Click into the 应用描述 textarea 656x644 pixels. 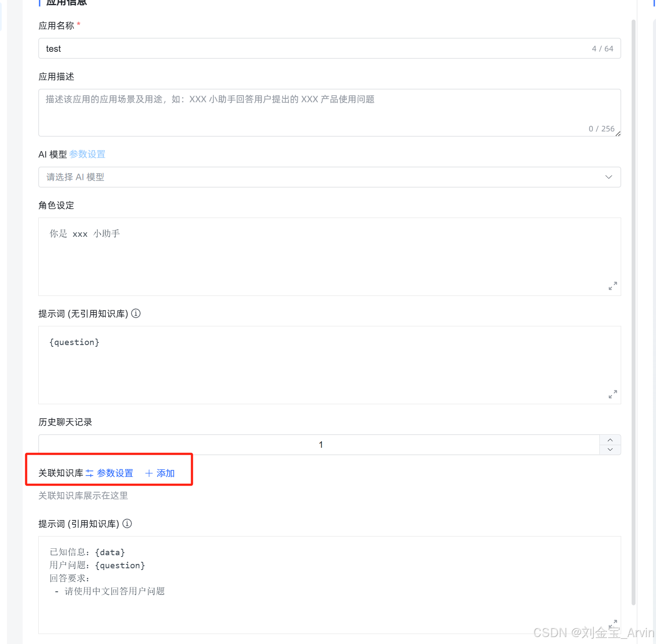330,113
